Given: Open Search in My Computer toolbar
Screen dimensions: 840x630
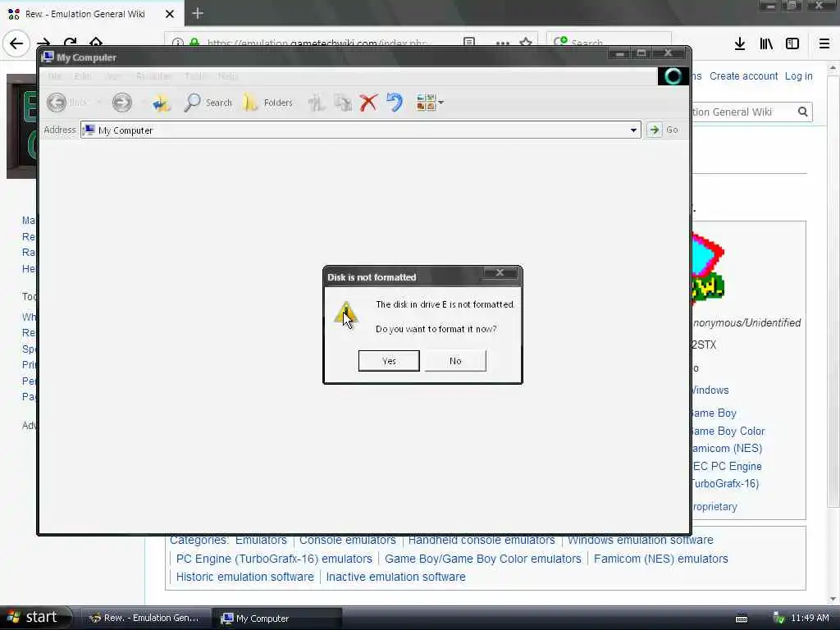Looking at the screenshot, I should (208, 103).
